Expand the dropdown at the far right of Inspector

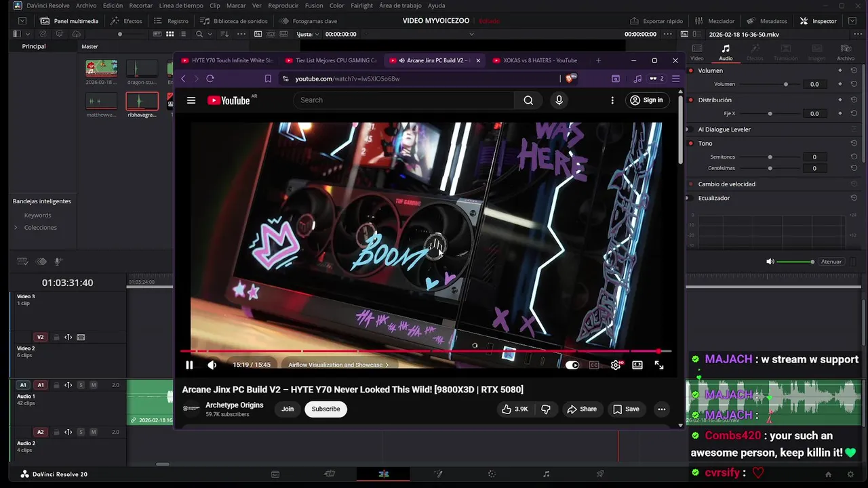click(x=853, y=21)
